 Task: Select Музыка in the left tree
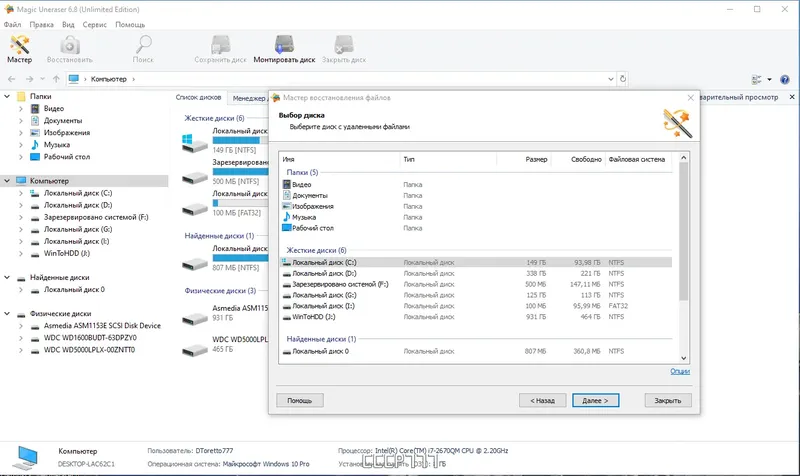(x=57, y=145)
